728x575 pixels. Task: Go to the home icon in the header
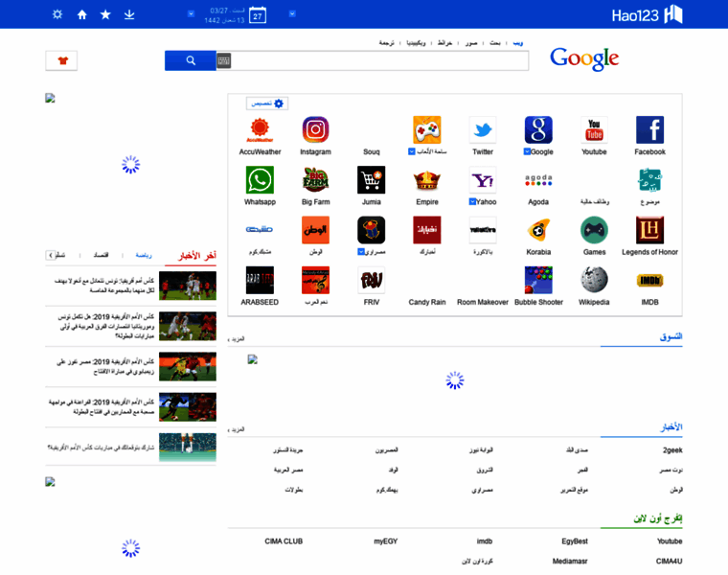click(81, 15)
